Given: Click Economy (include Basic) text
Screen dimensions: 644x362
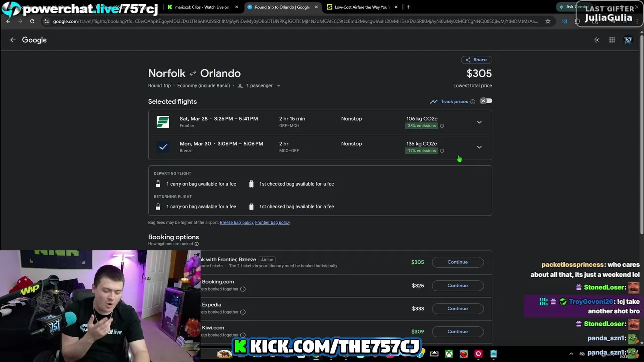Looking at the screenshot, I should pyautogui.click(x=203, y=86).
